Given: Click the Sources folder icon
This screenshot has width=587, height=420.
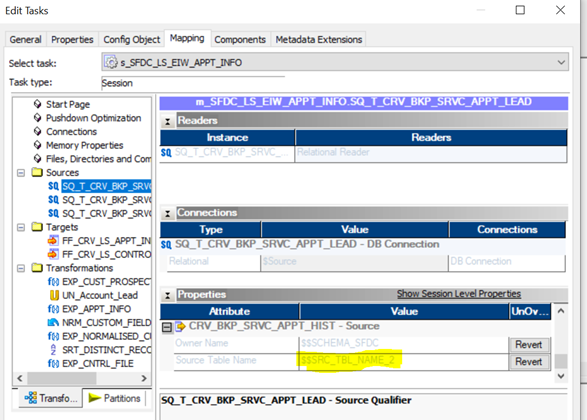Looking at the screenshot, I should point(37,172).
